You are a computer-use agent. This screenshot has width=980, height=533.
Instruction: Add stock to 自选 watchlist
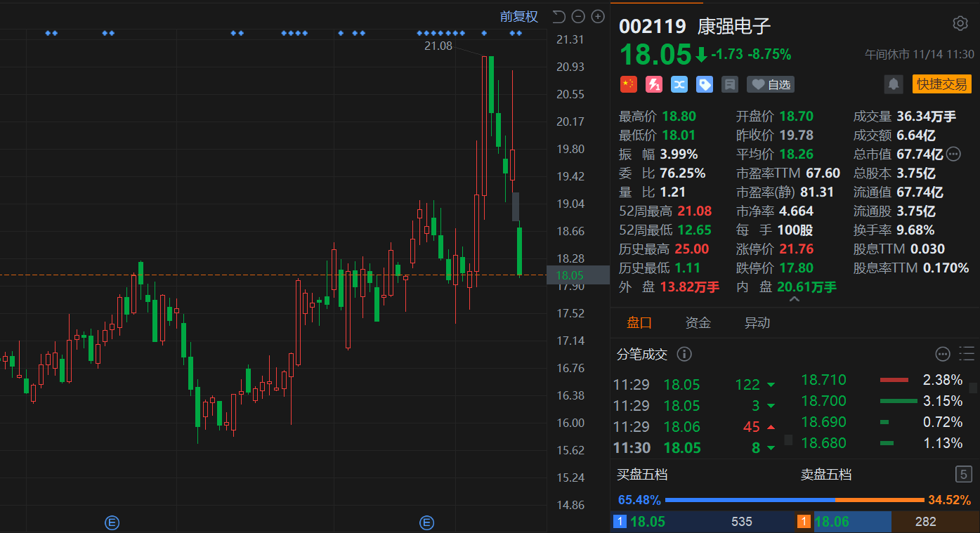tap(771, 84)
